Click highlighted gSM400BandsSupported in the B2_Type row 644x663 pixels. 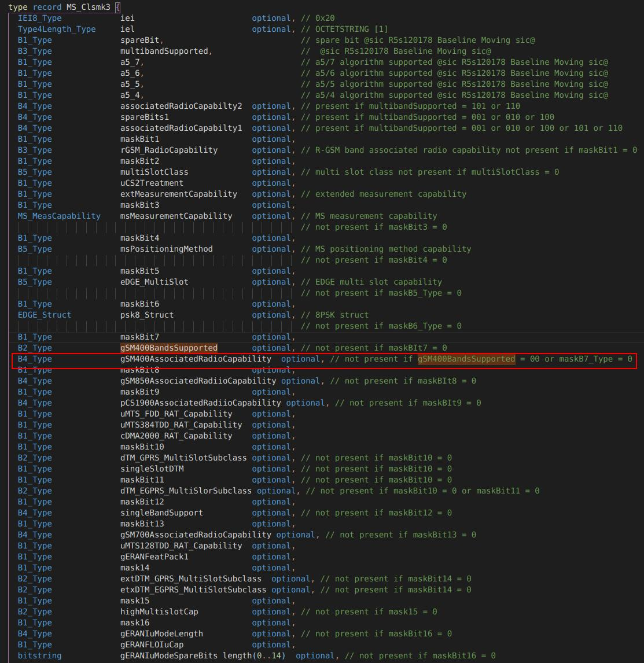(x=169, y=348)
